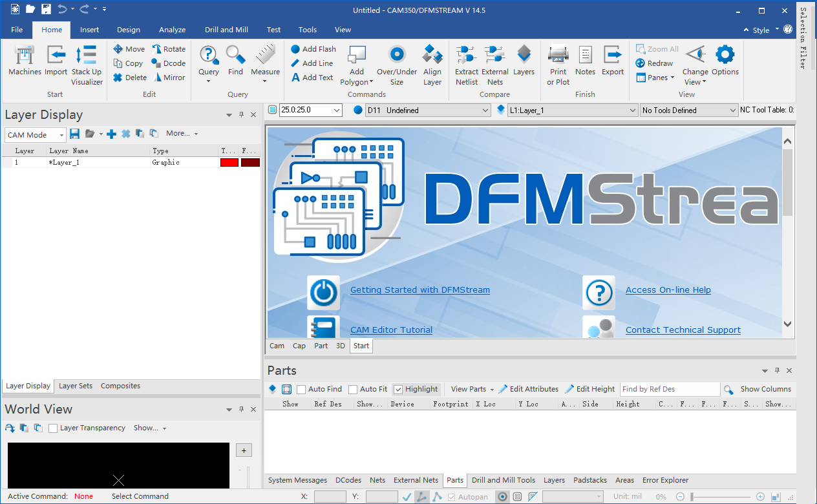Click the Align Layer tool
Viewport: 817px width, 504px height.
pyautogui.click(x=432, y=65)
